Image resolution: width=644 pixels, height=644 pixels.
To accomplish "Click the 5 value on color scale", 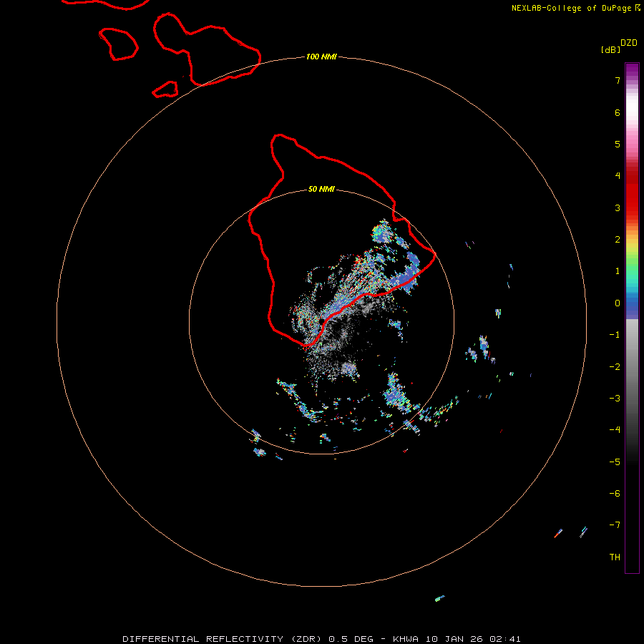I will tap(618, 144).
